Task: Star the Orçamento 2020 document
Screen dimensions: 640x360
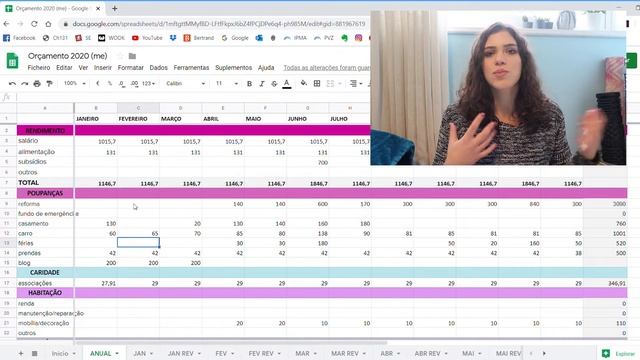Action: pos(120,56)
